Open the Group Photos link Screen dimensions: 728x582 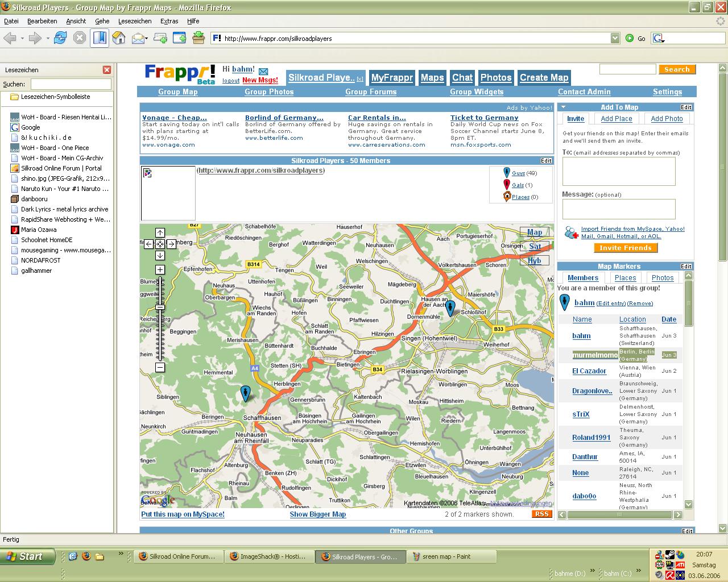point(269,92)
